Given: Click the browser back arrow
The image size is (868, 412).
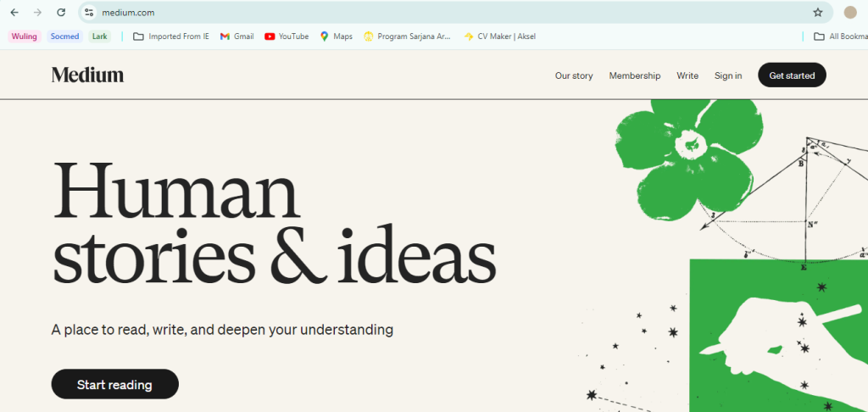Looking at the screenshot, I should click(14, 13).
